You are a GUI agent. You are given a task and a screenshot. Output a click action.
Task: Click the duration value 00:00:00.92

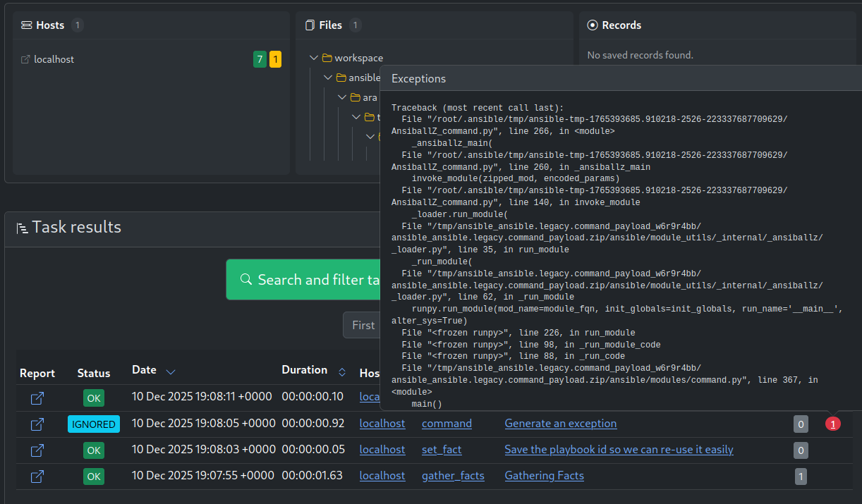click(x=312, y=424)
